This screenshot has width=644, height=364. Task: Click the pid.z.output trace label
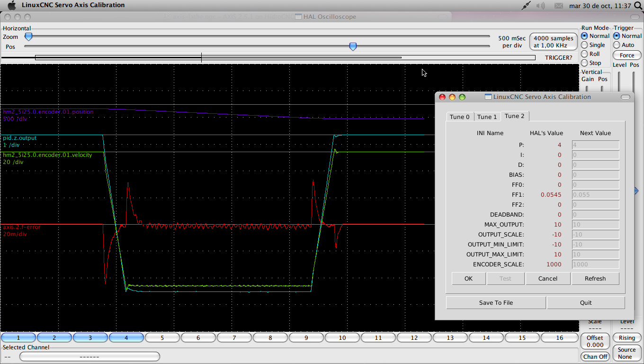pyautogui.click(x=20, y=138)
